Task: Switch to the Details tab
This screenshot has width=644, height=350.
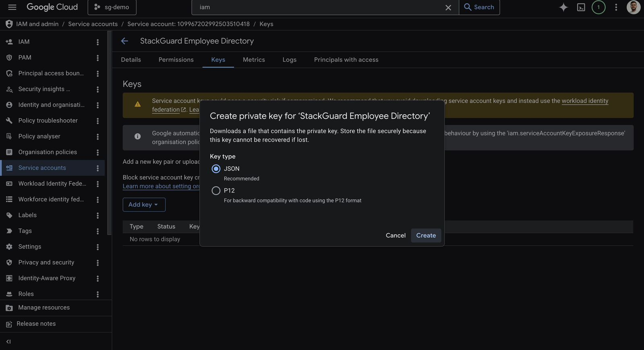Action: pyautogui.click(x=131, y=60)
